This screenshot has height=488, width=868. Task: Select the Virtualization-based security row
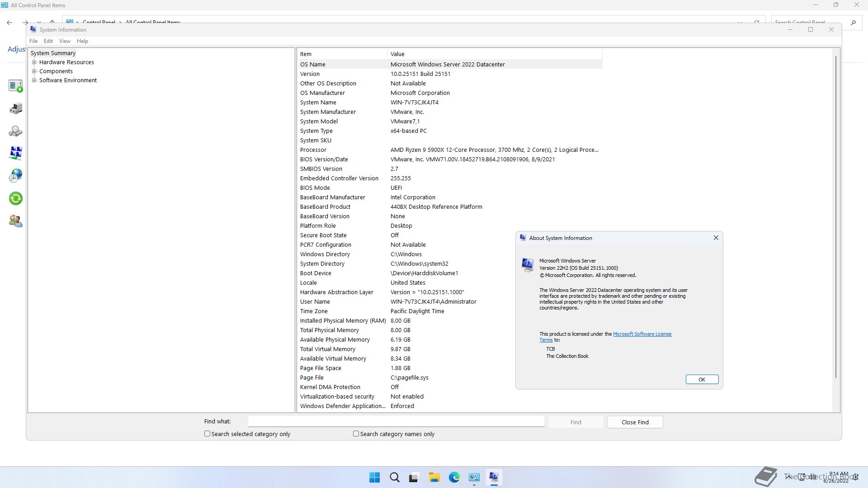[450, 396]
